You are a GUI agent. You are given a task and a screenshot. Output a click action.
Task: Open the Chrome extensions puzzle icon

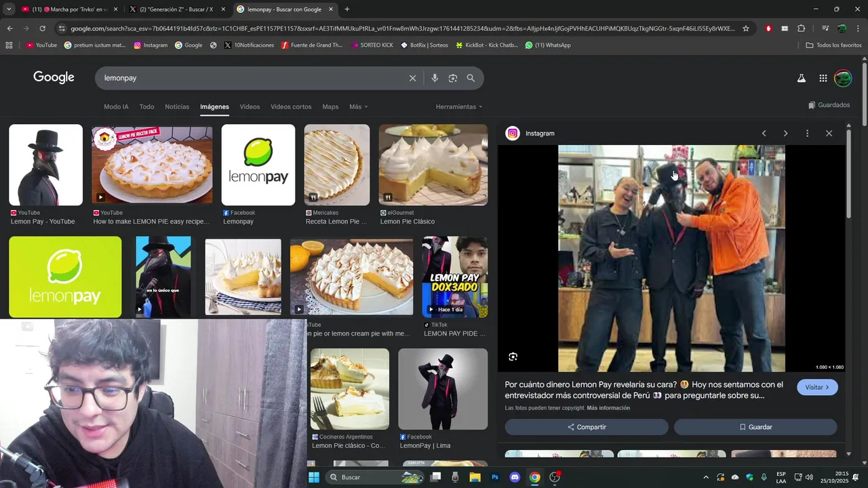[802, 28]
